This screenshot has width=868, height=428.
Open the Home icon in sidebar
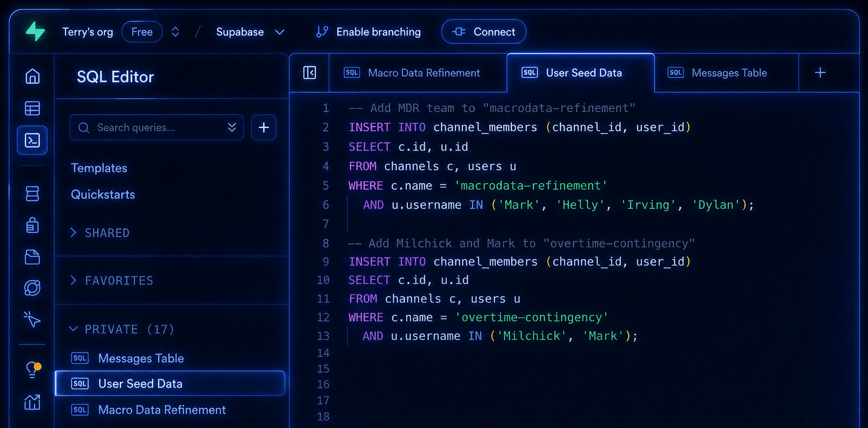click(32, 76)
